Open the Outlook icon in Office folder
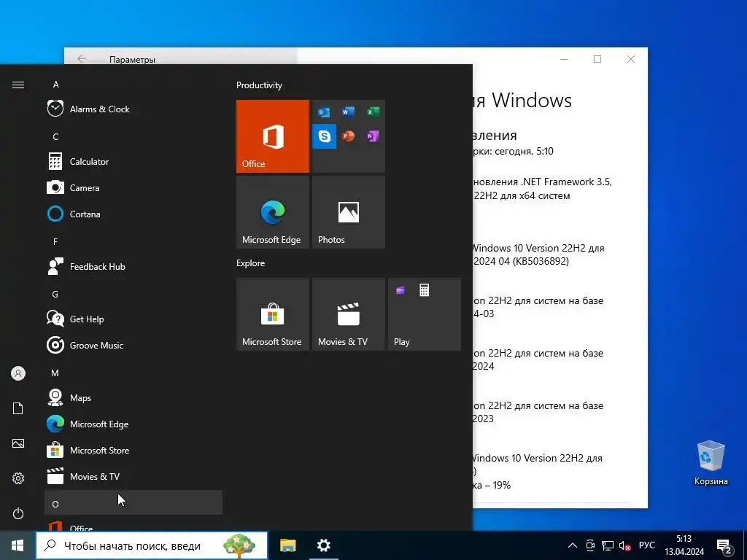747x560 pixels. tap(324, 112)
